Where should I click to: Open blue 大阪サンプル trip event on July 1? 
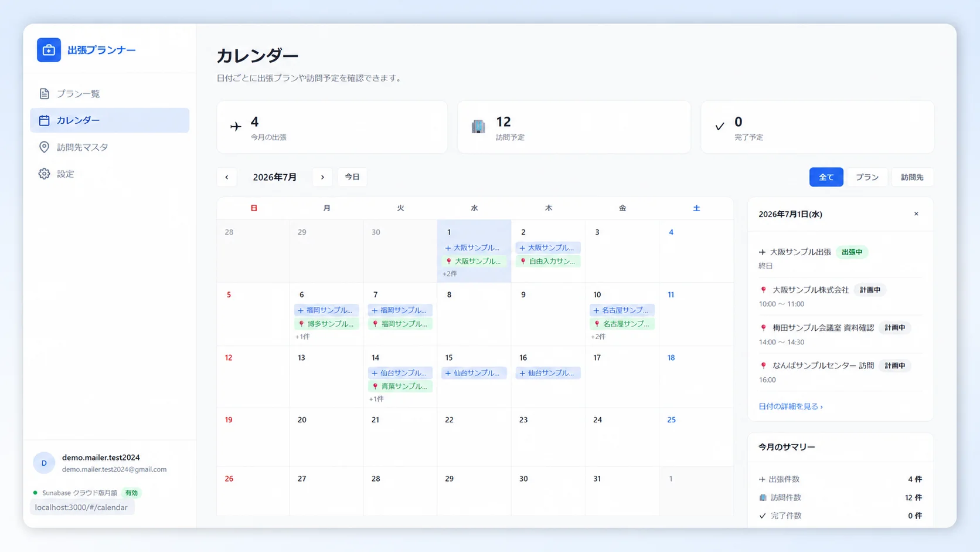click(x=474, y=248)
